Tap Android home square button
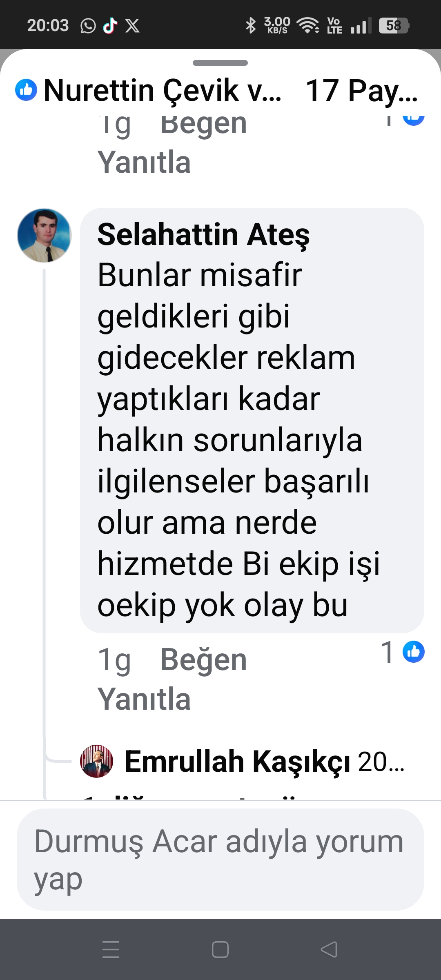Viewport: 441px width, 980px height. coord(220,949)
